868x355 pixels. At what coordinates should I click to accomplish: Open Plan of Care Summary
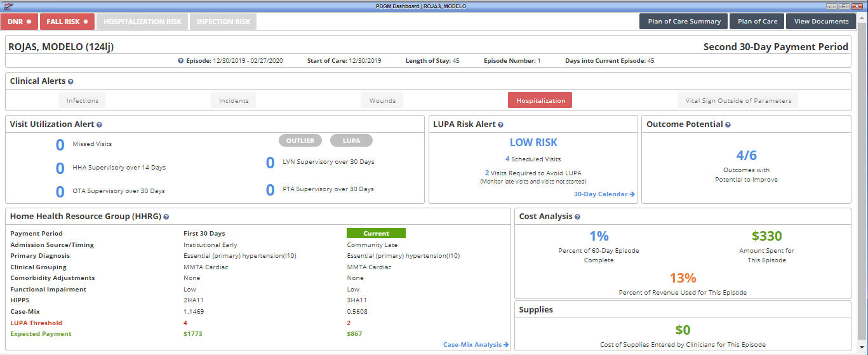[684, 22]
